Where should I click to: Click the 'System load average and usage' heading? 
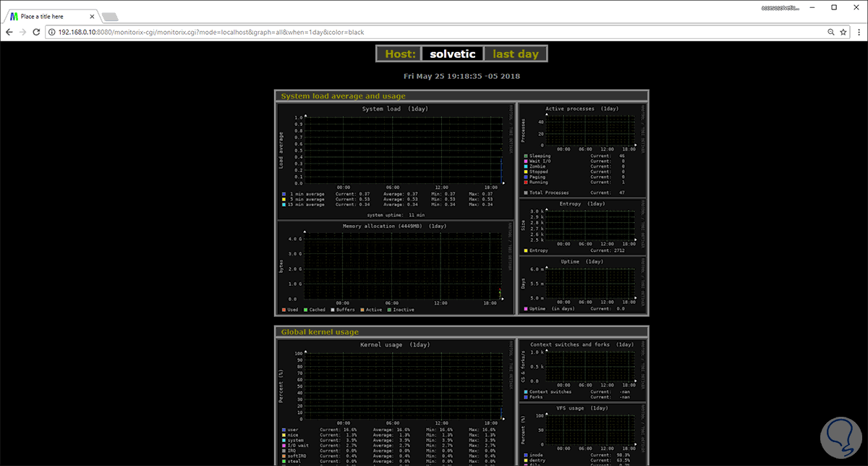[x=343, y=96]
